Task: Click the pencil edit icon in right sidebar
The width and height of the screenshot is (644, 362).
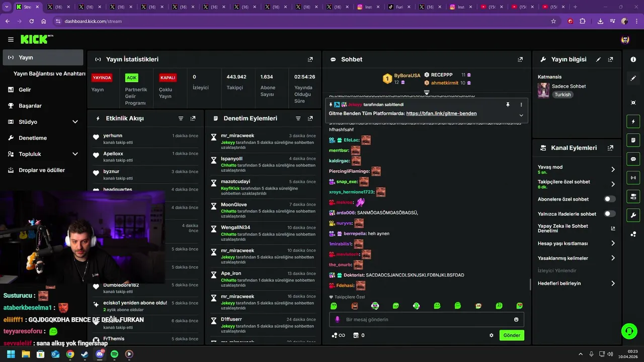Action: [x=633, y=78]
